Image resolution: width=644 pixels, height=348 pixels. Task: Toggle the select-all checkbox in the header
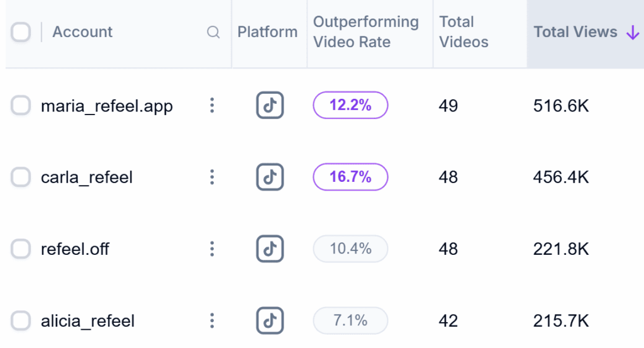(x=21, y=32)
